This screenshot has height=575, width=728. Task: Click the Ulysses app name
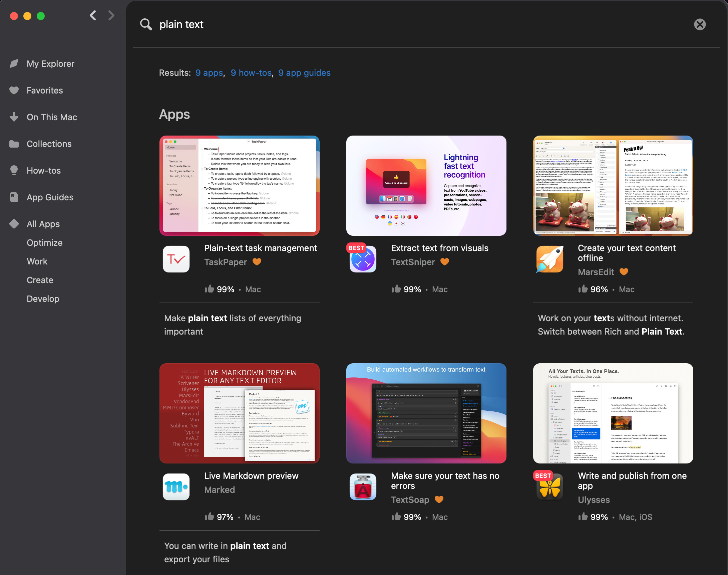[x=594, y=500]
